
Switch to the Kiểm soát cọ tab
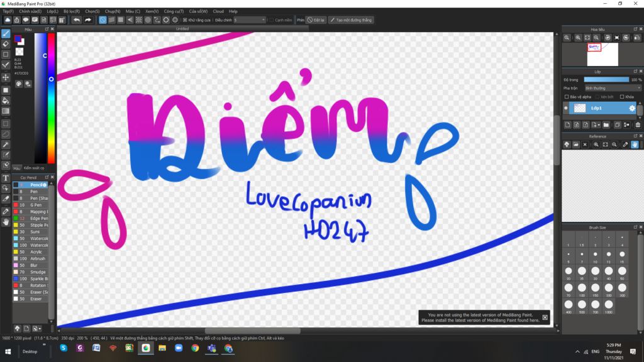click(x=34, y=168)
